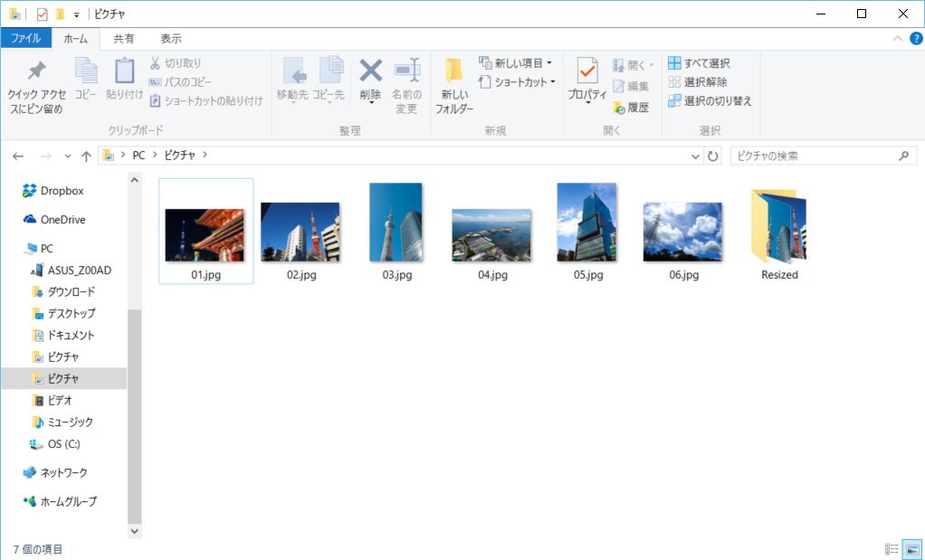Switch to details view from the status bar

[x=893, y=548]
